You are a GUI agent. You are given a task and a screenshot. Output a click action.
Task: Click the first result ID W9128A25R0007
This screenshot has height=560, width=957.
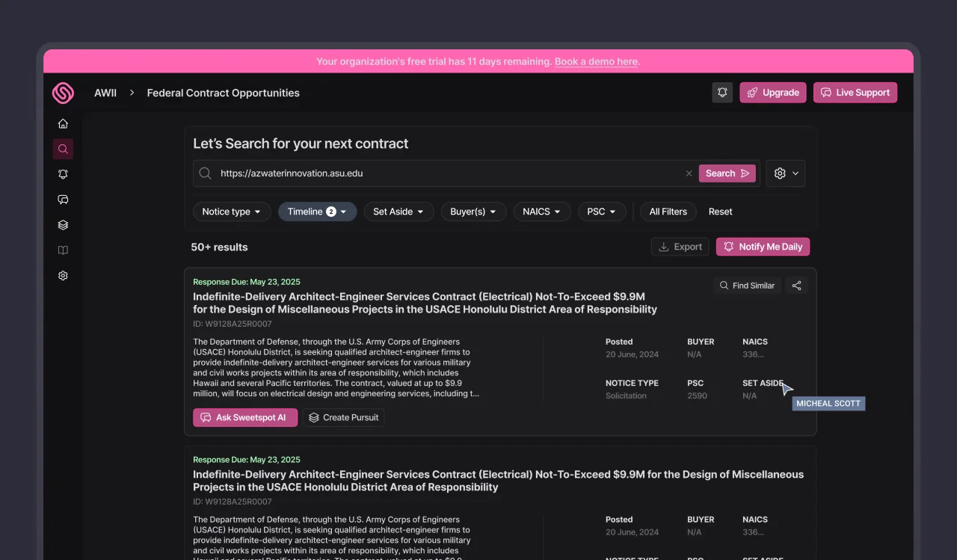(x=233, y=324)
